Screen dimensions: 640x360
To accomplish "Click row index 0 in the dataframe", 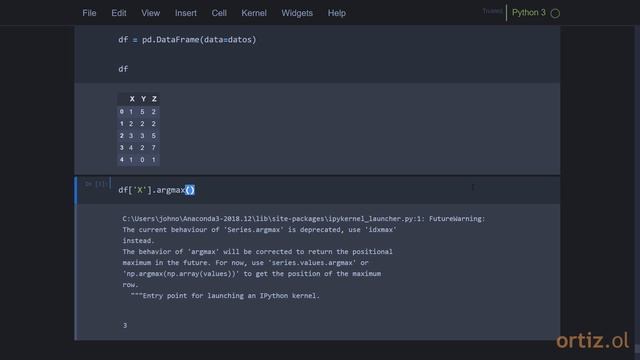I will 122,111.
